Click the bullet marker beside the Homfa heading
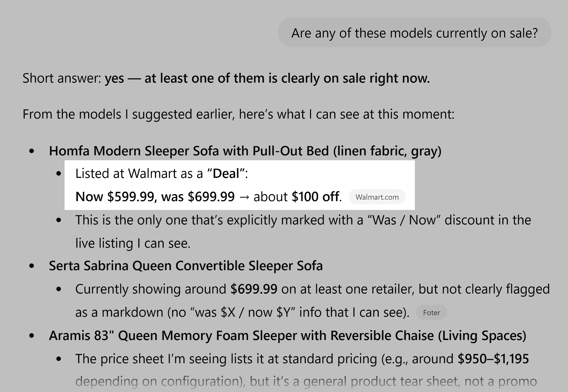This screenshot has height=392, width=568. point(31,151)
